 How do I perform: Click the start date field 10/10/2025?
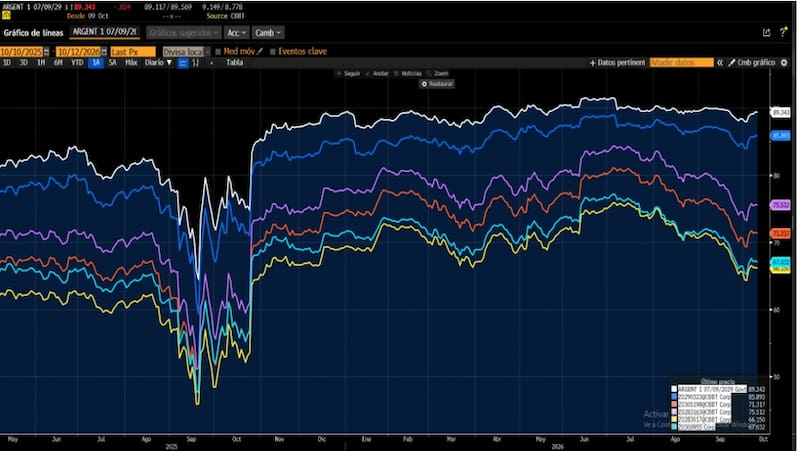tap(21, 52)
